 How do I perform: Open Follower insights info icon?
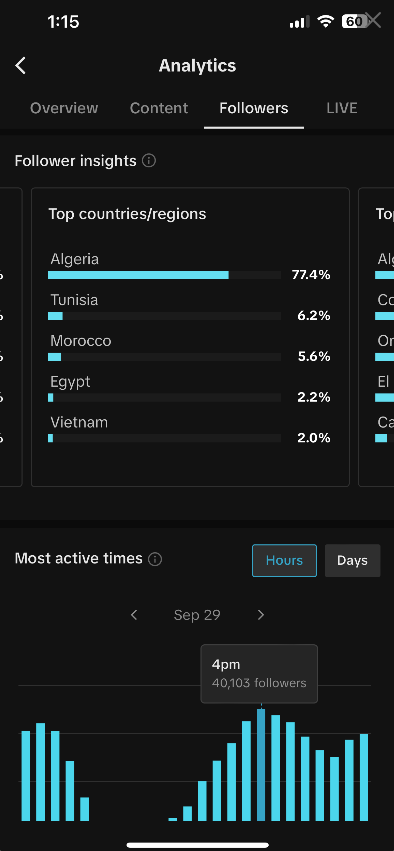149,161
